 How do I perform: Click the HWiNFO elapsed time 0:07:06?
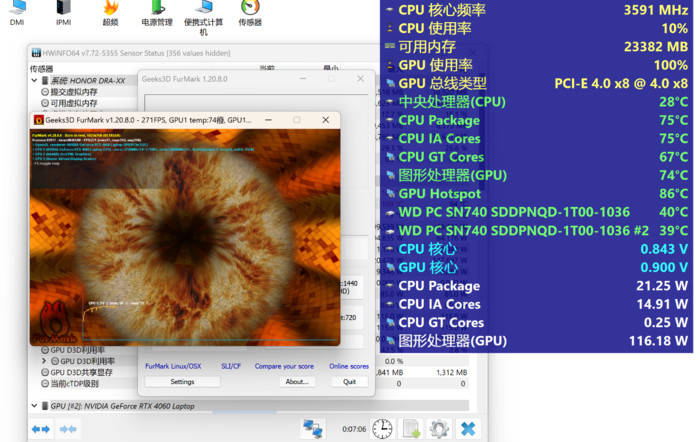[x=354, y=429]
